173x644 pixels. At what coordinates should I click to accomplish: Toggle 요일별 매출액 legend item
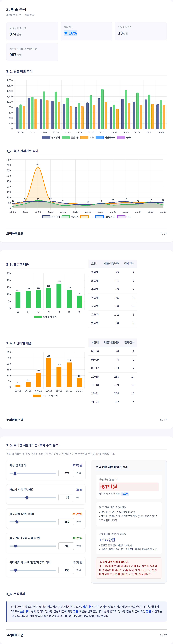[45, 317]
